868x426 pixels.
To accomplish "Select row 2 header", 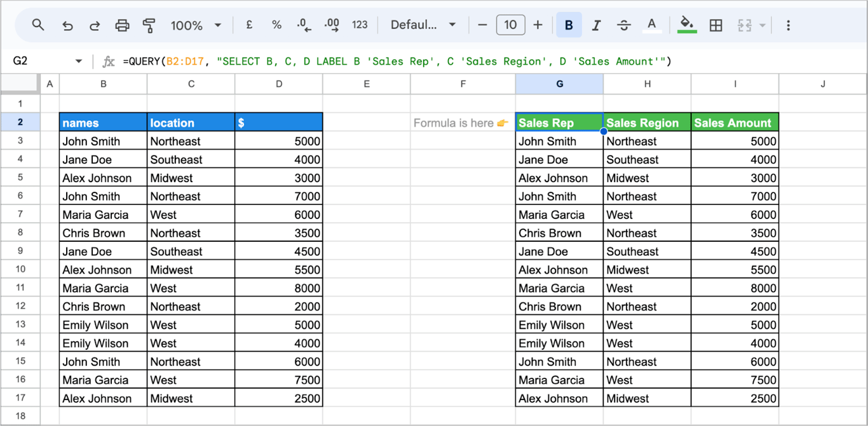I will click(20, 122).
